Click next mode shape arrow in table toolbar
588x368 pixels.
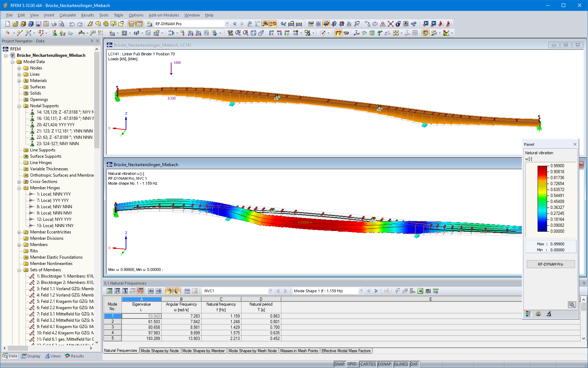point(376,291)
